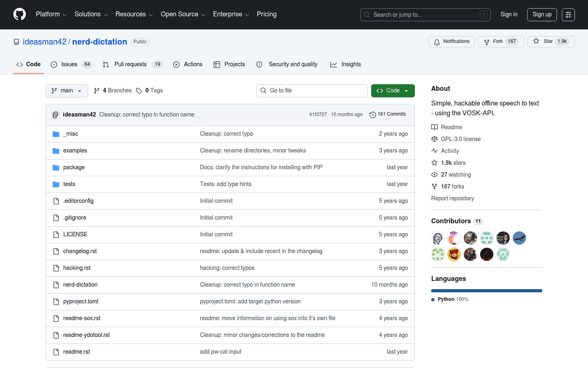Click the book icon beside Readme
The height and width of the screenshot is (368, 588).
point(434,127)
